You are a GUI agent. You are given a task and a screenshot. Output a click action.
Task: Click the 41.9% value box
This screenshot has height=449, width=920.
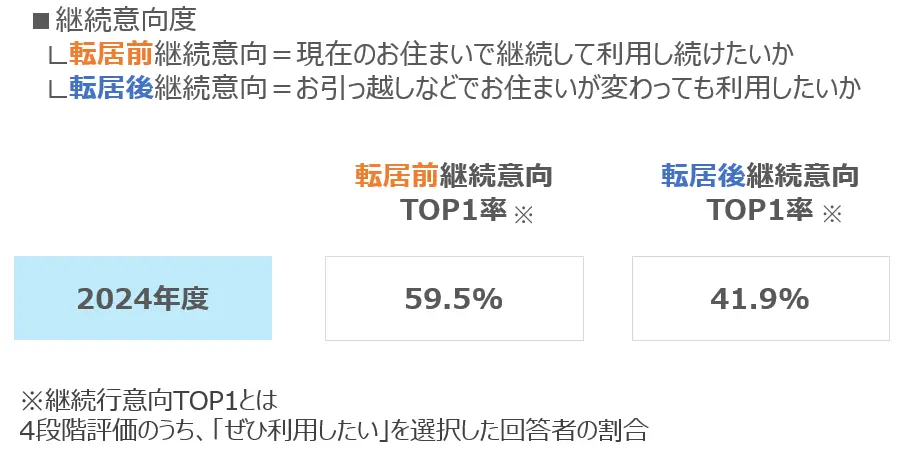point(760,298)
